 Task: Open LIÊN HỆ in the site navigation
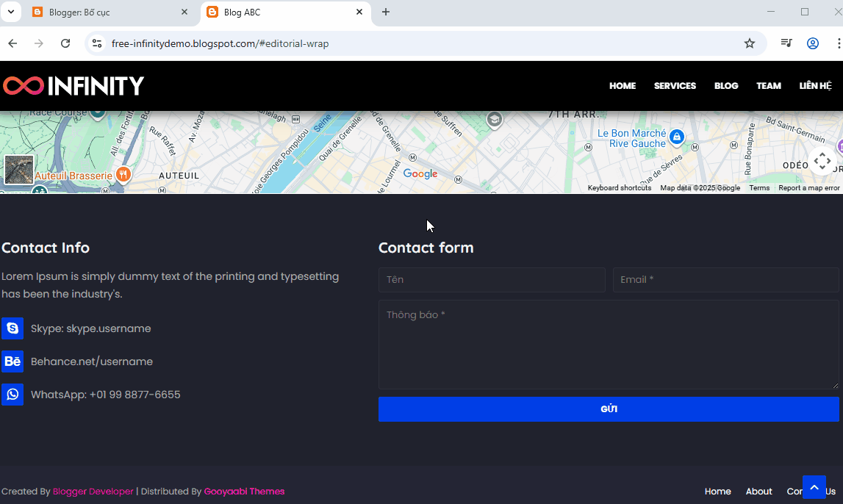tap(815, 86)
